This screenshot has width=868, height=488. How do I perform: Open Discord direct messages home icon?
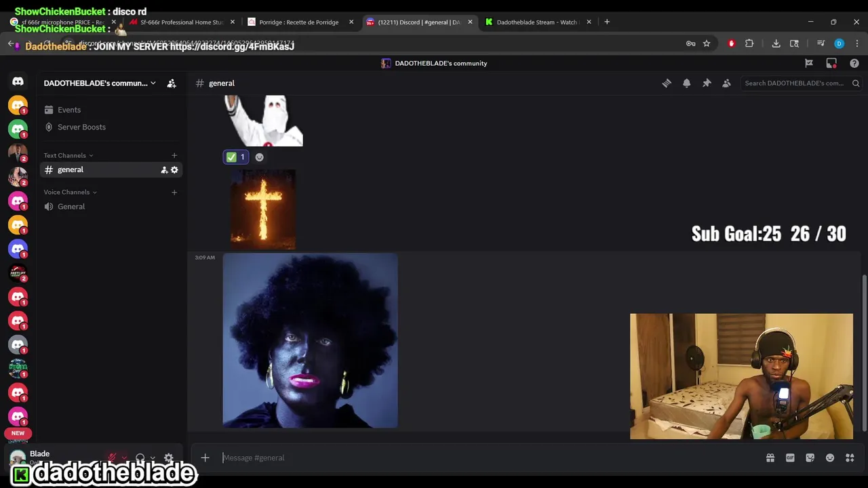pos(18,81)
